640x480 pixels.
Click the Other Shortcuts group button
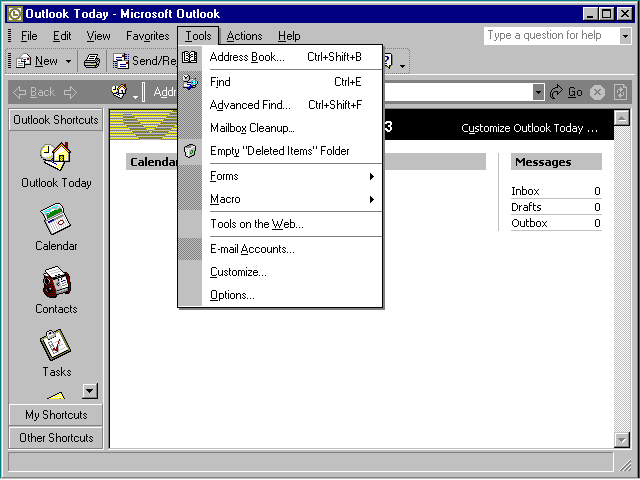56,438
